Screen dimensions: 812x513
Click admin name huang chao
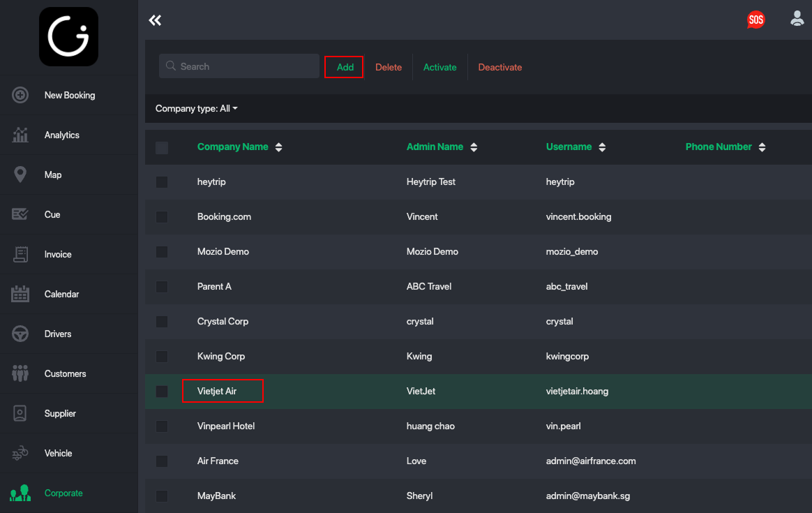coord(430,426)
